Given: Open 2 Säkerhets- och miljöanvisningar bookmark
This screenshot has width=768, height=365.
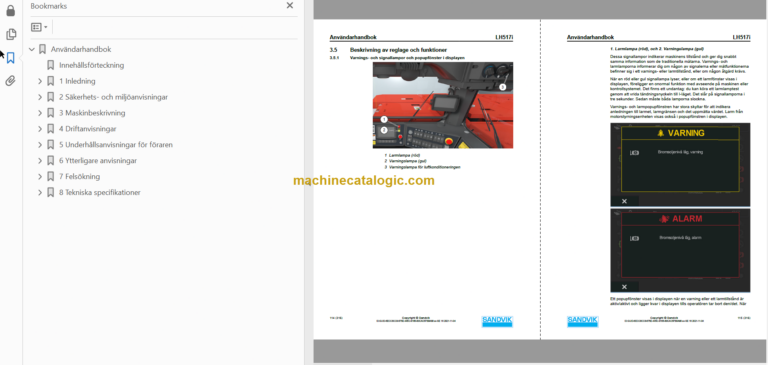Looking at the screenshot, I should tap(114, 97).
